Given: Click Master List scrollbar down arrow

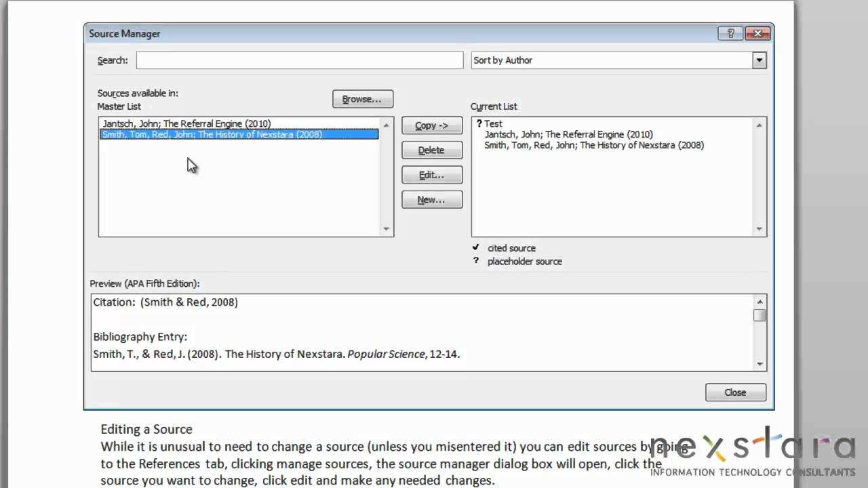Looking at the screenshot, I should (x=387, y=229).
